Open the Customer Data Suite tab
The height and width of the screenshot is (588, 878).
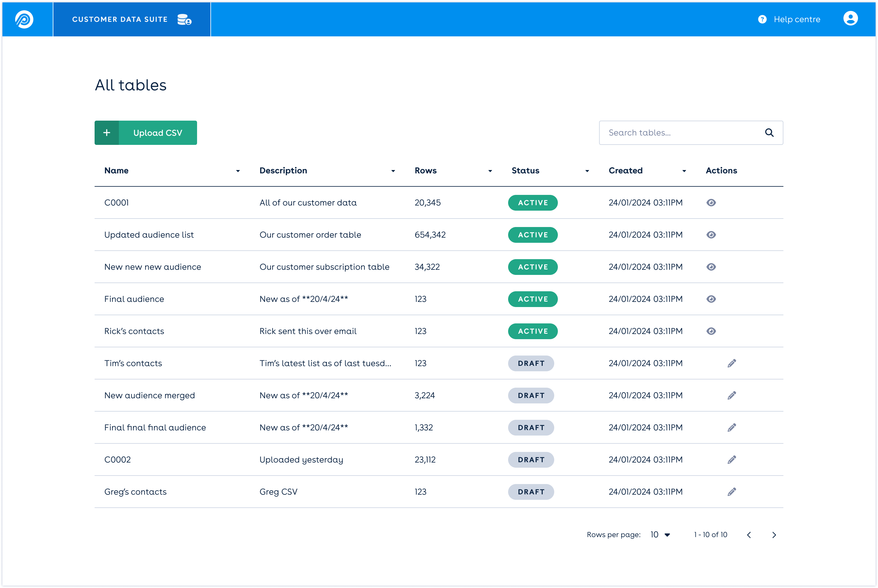[x=132, y=19]
